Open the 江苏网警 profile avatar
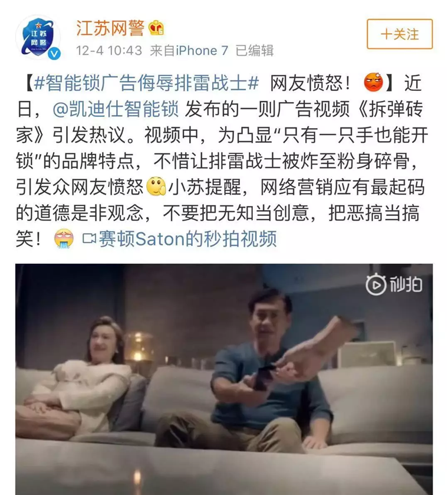This screenshot has width=448, height=495. pyautogui.click(x=38, y=37)
